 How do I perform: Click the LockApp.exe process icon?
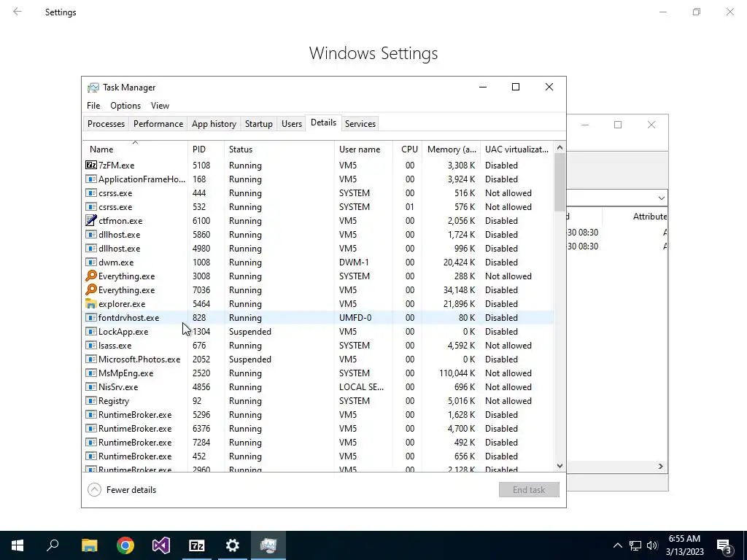tap(91, 332)
